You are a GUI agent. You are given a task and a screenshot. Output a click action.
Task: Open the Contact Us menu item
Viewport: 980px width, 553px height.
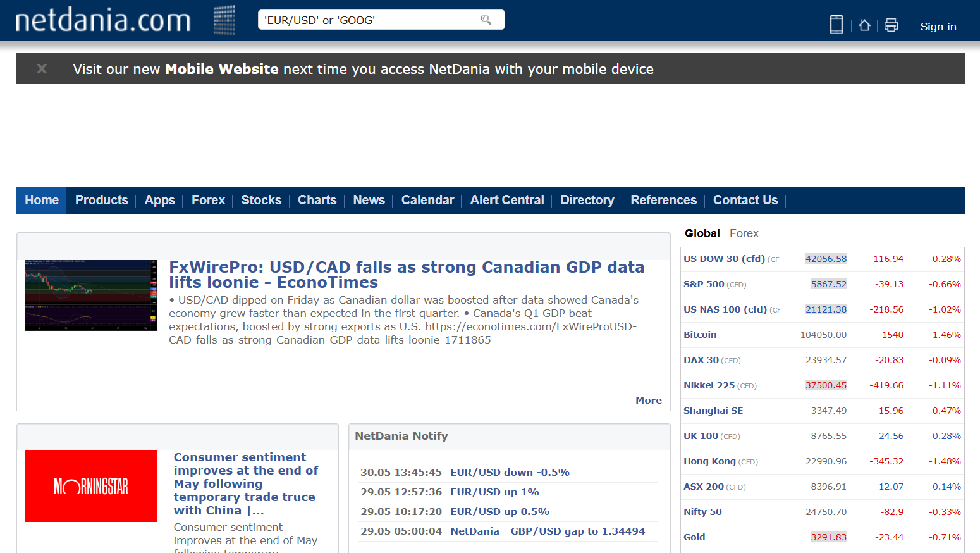pyautogui.click(x=746, y=200)
